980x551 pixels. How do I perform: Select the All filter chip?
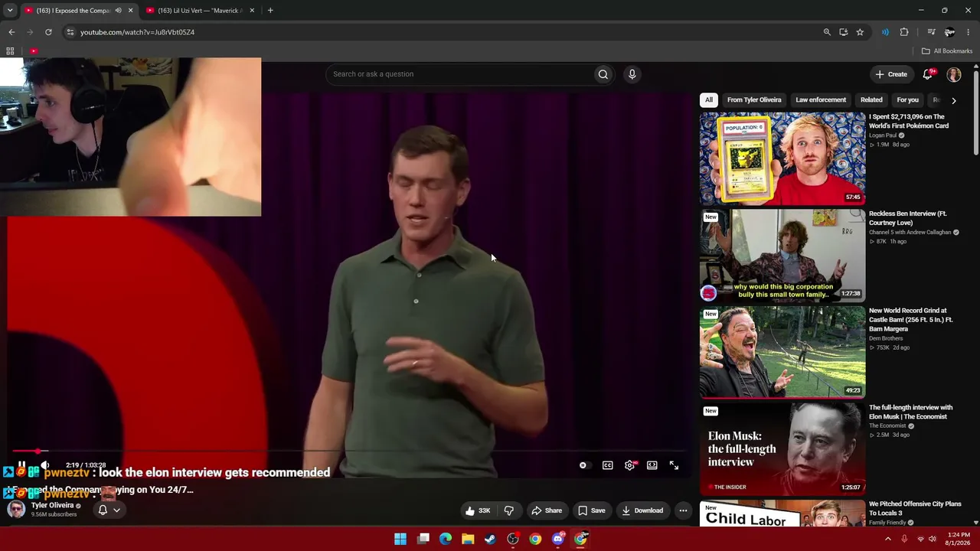click(709, 100)
